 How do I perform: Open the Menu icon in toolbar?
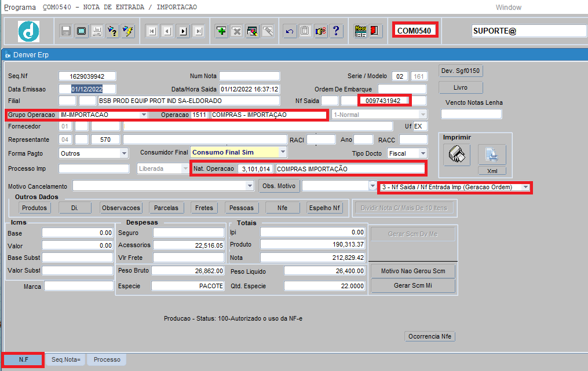pyautogui.click(x=360, y=31)
